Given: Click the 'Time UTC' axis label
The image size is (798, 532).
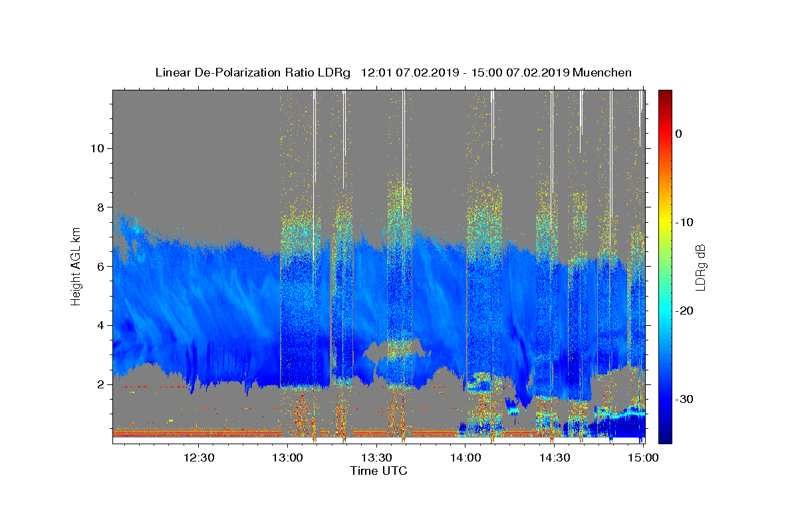Looking at the screenshot, I should pyautogui.click(x=378, y=471).
